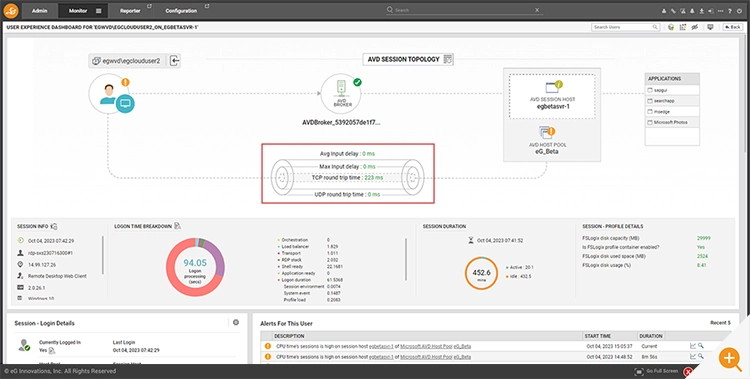Click the globe icon beside Search Users
Image resolution: width=750 pixels, height=379 pixels.
[x=671, y=27]
